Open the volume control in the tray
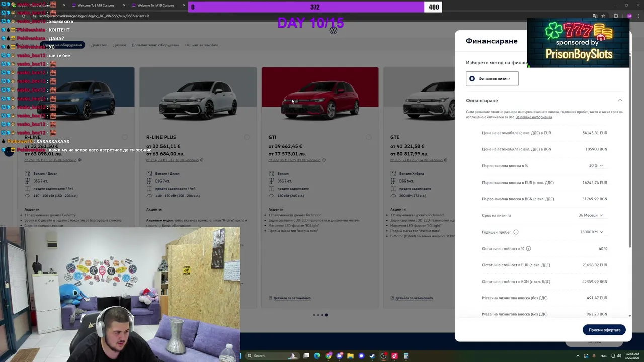Image resolution: width=644 pixels, height=362 pixels. coord(619,356)
